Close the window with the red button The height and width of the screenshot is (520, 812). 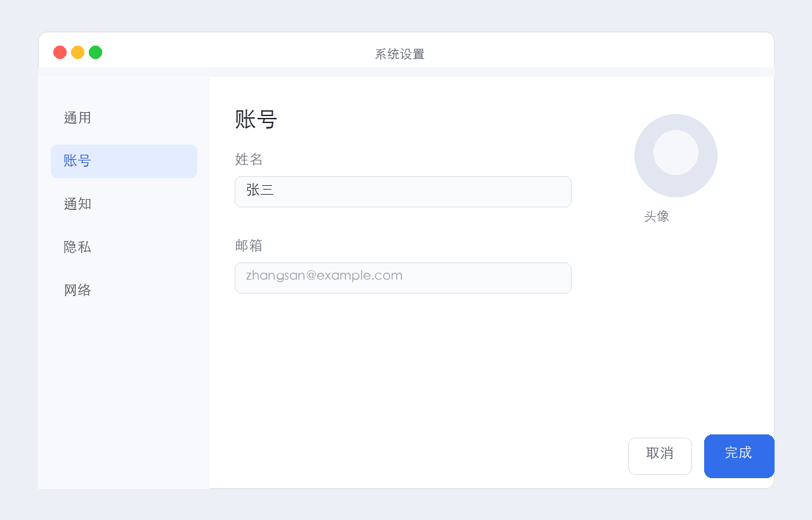60,52
